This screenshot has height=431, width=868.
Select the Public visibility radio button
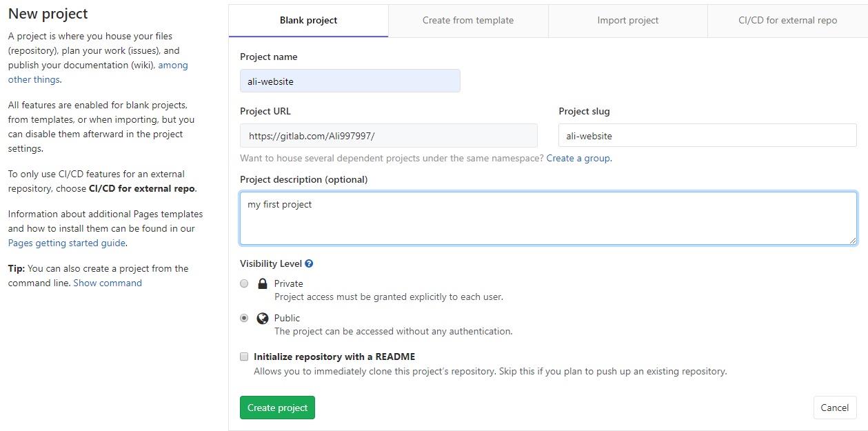coord(244,318)
